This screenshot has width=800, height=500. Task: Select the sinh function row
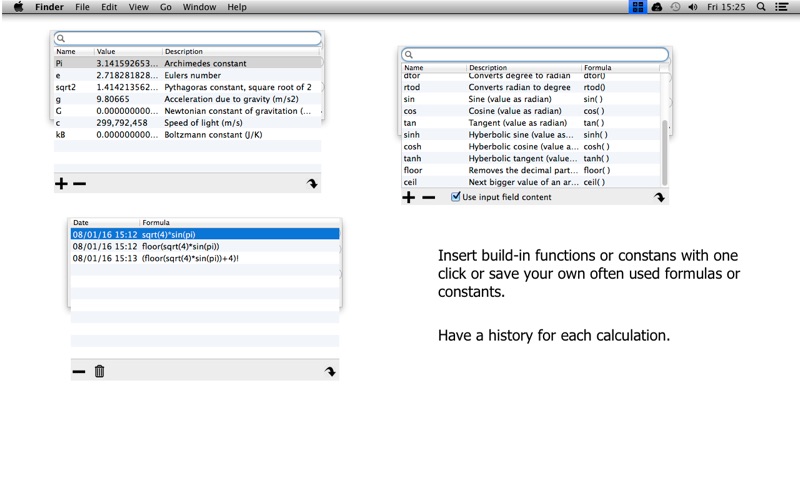531,135
